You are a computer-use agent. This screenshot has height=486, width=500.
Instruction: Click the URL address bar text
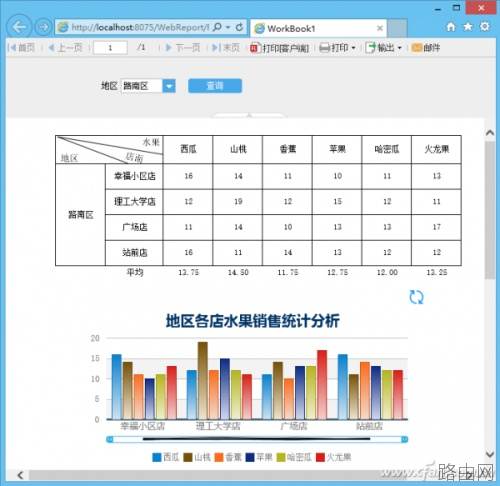pos(140,27)
